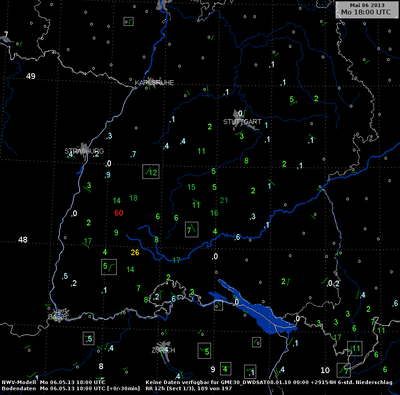Screen dimensions: 400x395
Task: Click the boxed station with value .5
Action: (x=89, y=339)
